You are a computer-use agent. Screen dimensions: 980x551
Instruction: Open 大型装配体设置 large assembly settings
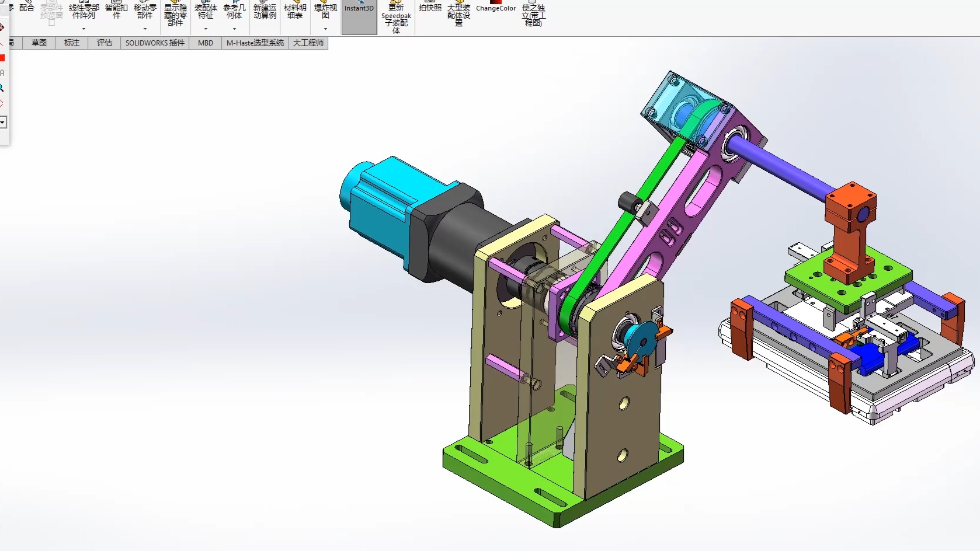coord(458,14)
